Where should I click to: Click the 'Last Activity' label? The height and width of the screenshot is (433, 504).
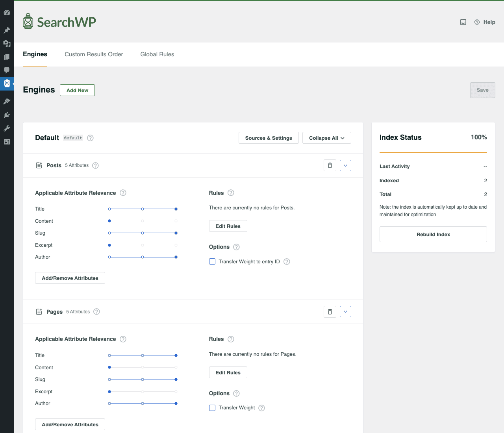pos(395,167)
